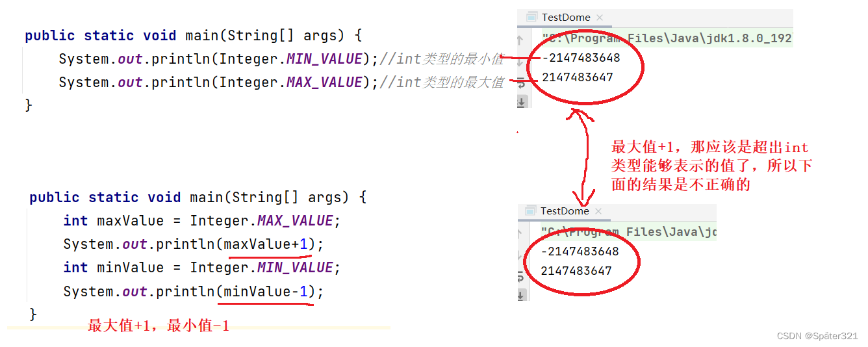
Task: Click the Program Files\Java command line in the lower console
Action: (629, 232)
